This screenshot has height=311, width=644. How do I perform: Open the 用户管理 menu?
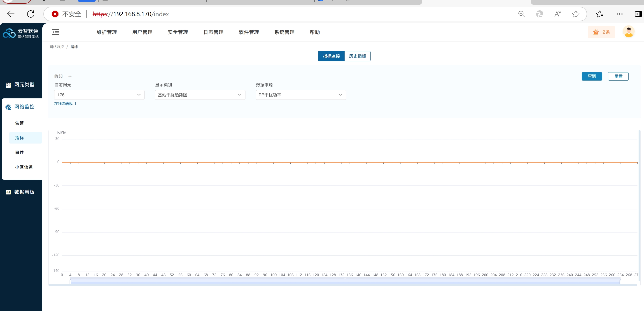pyautogui.click(x=142, y=32)
